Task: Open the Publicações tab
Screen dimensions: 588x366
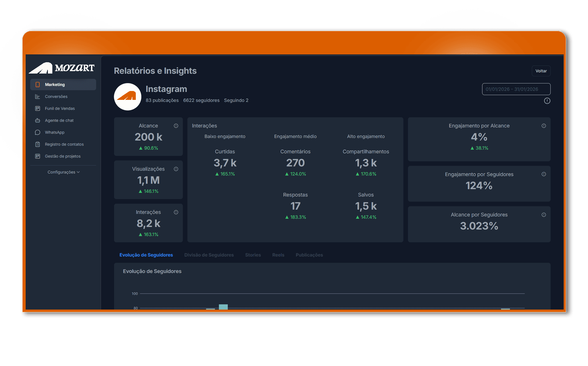Action: click(x=309, y=255)
